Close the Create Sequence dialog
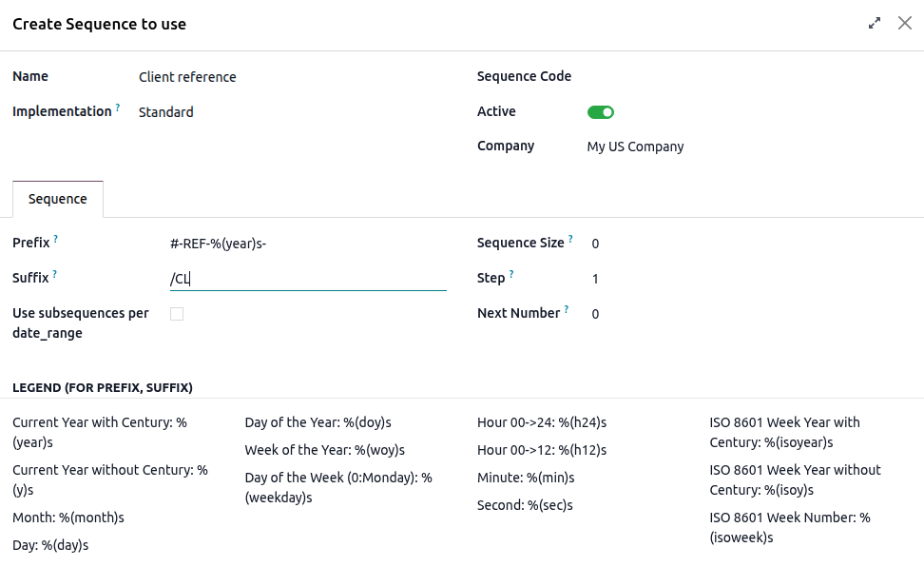Screen dimensions: 924x567 905,23
